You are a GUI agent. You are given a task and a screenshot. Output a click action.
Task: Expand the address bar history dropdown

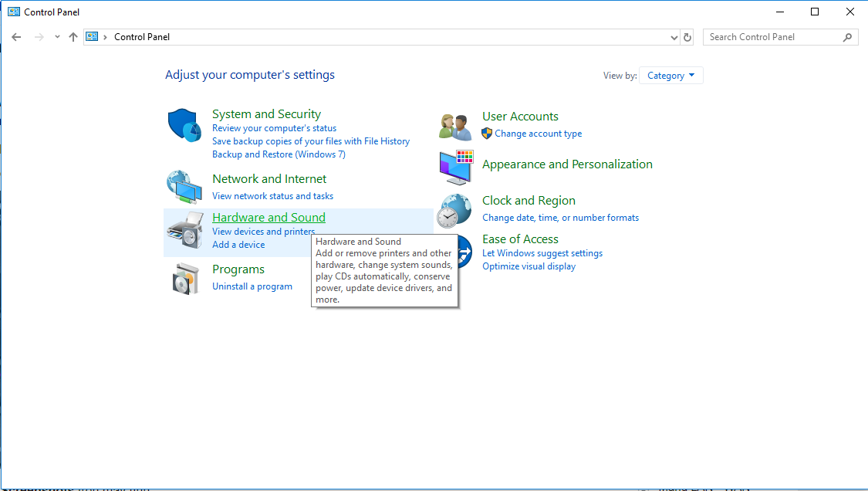(x=674, y=37)
